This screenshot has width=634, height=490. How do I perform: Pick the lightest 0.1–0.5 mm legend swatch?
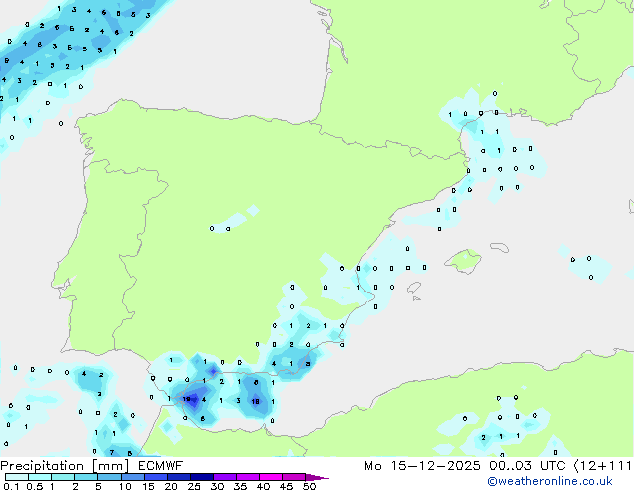[17, 477]
